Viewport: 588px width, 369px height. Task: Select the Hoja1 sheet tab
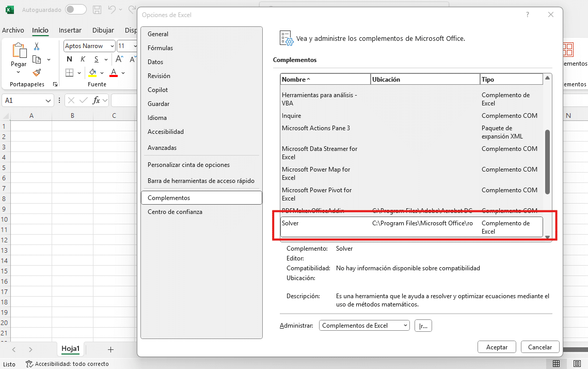point(71,349)
